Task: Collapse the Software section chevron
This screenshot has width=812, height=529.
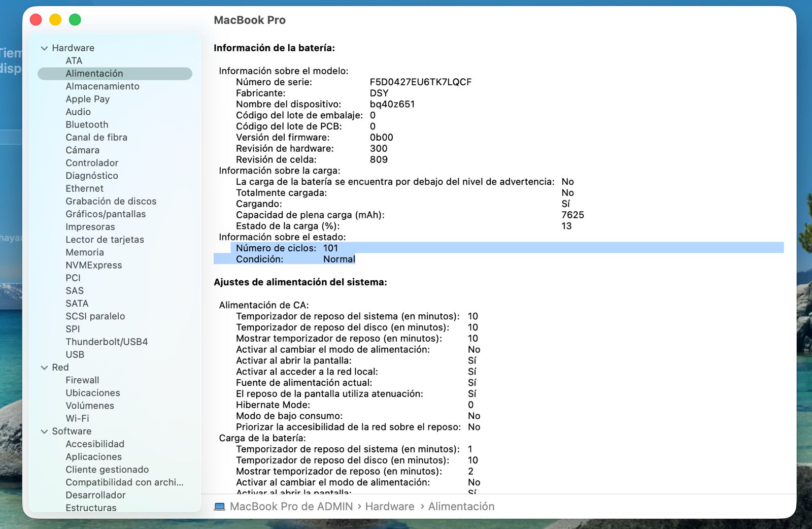Action: [x=45, y=432]
